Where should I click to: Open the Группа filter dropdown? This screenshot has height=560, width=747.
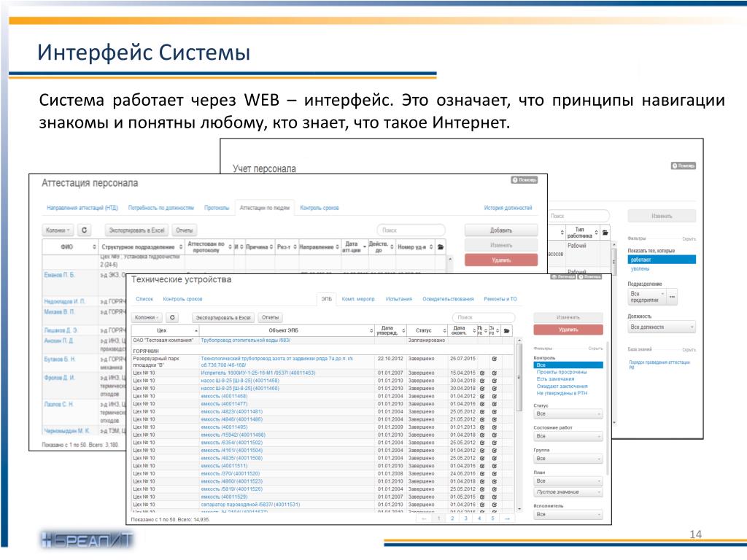[x=568, y=459]
